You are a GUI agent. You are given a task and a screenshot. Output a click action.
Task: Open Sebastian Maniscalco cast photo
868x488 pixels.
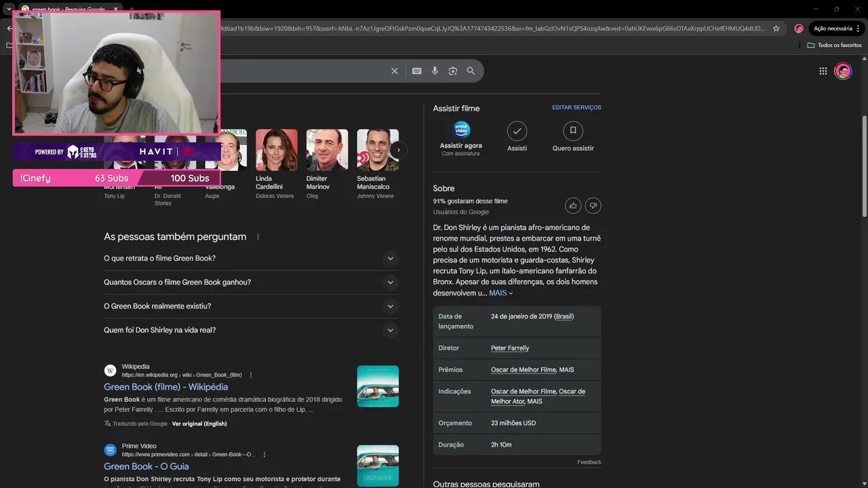378,150
